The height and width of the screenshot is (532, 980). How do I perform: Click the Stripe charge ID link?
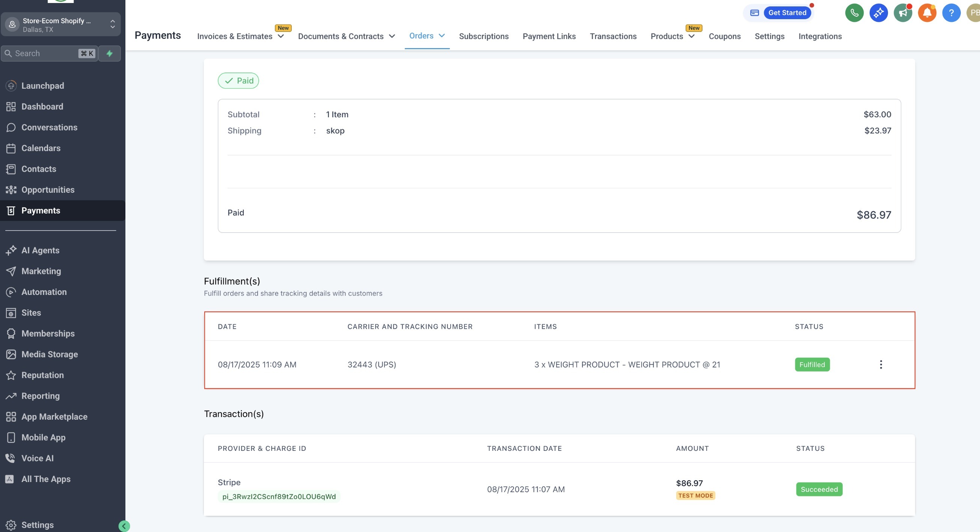279,497
